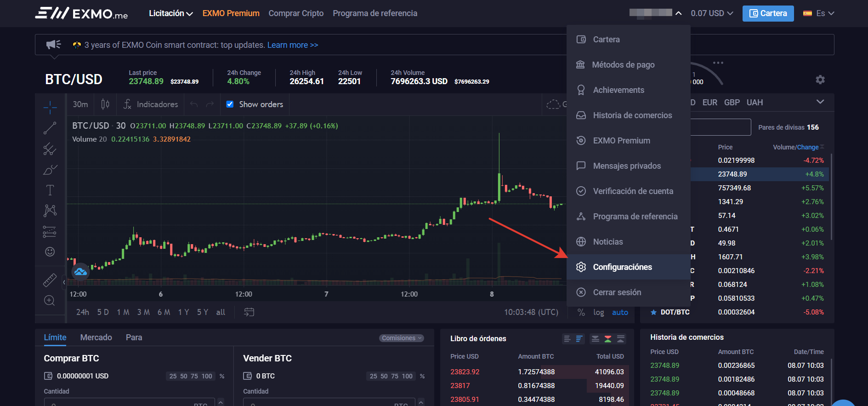Undo the last chart action

pos(194,104)
